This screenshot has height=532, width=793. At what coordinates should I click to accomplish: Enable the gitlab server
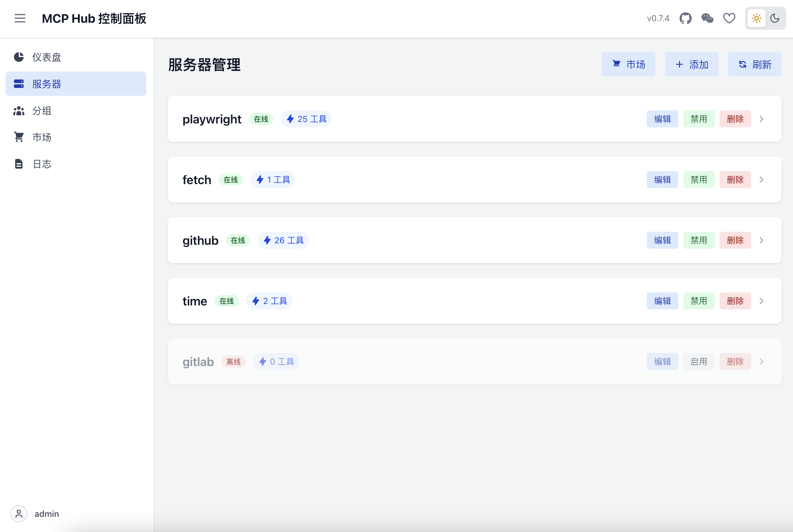coord(698,362)
